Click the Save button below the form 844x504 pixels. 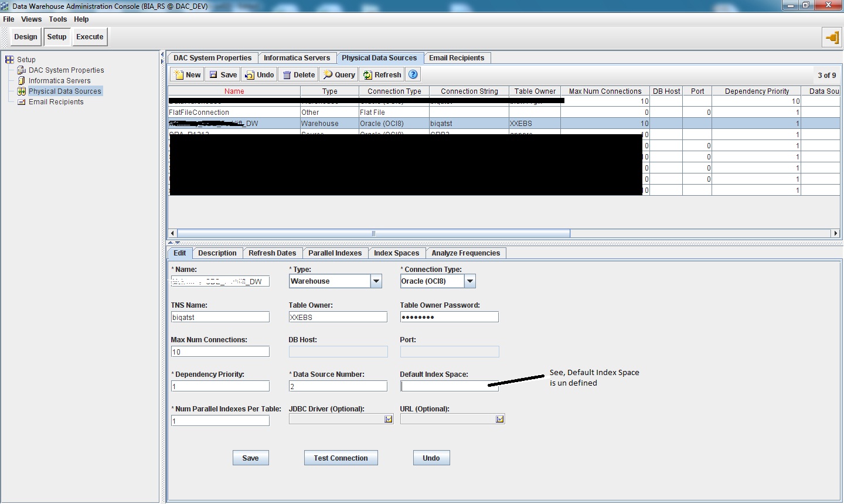coord(251,458)
